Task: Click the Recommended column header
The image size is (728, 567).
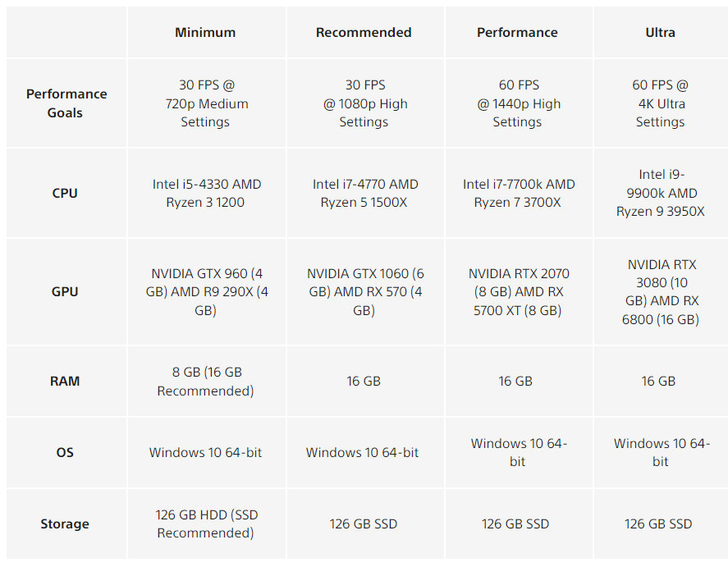Action: [x=364, y=33]
